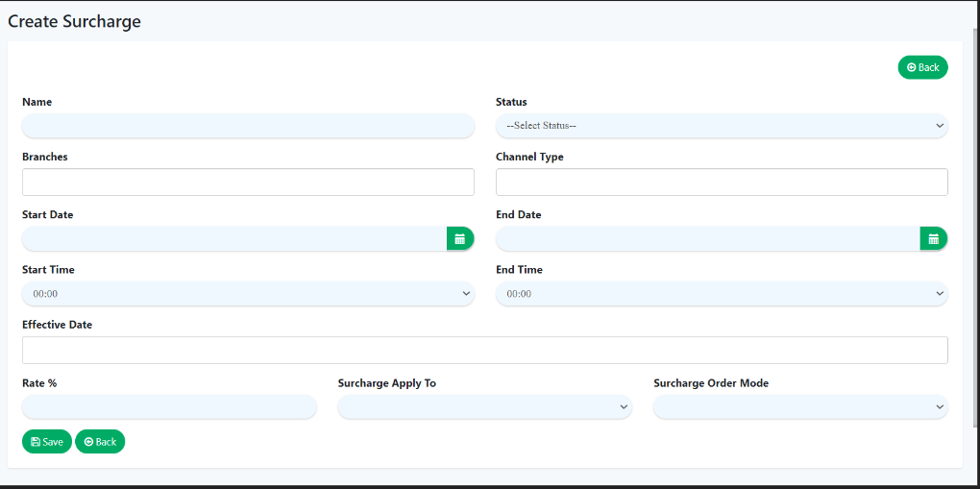Viewport: 980px width, 489px height.
Task: Expand the Surcharge Apply To dropdown
Action: [x=484, y=407]
